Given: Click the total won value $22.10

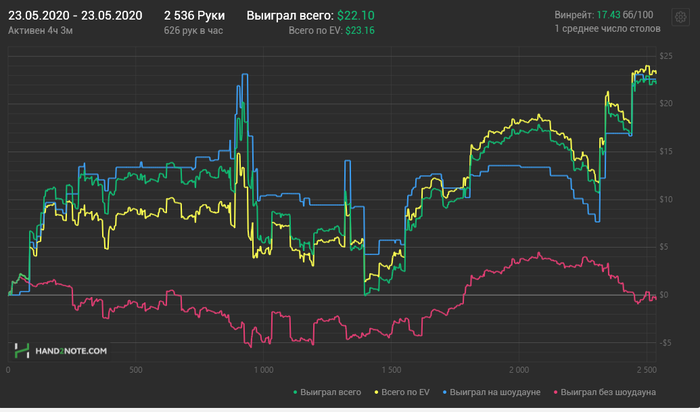Looking at the screenshot, I should pyautogui.click(x=356, y=16).
